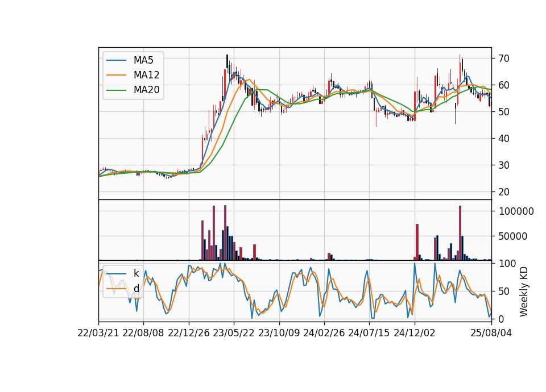This screenshot has width=546, height=392.
Task: Click the 22/12/26 date tick label
Action: point(189,333)
